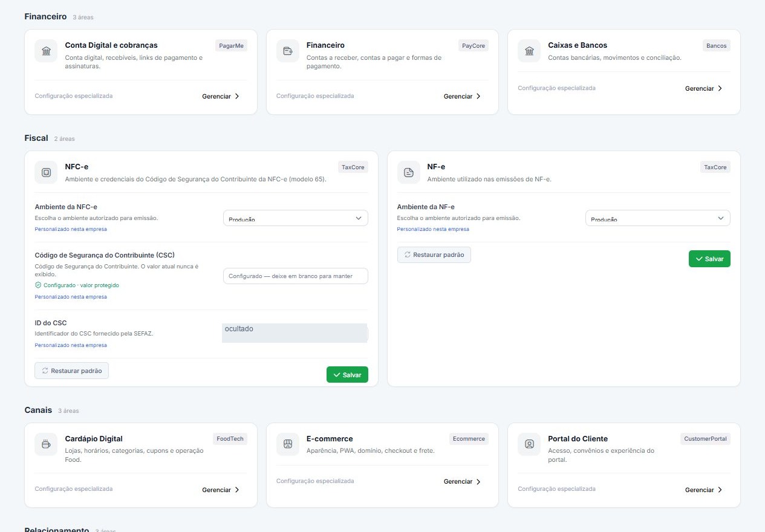Click the shield icon beside Configurado · valor protegido

tap(38, 285)
